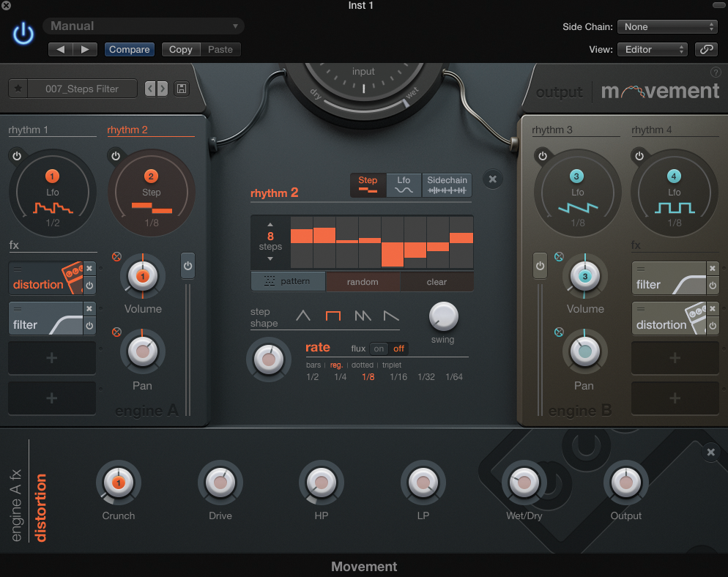Favorite the preset with the star icon
The width and height of the screenshot is (728, 577).
pyautogui.click(x=18, y=89)
